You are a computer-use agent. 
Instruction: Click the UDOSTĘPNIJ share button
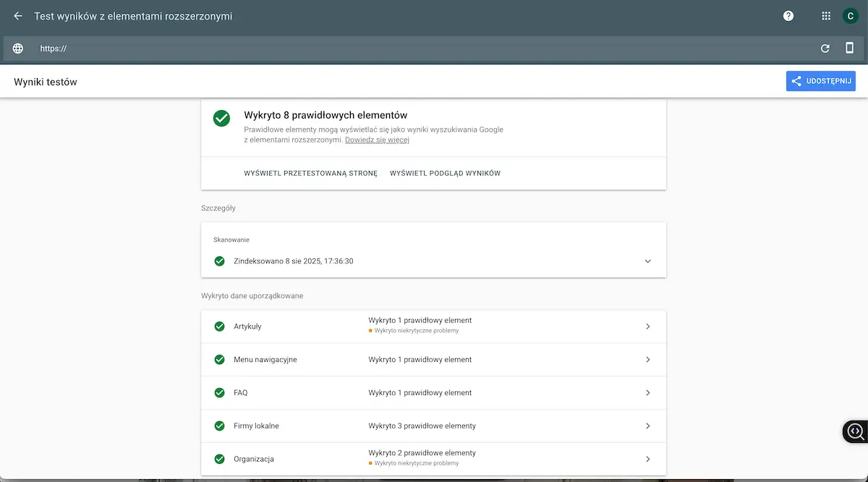820,80
